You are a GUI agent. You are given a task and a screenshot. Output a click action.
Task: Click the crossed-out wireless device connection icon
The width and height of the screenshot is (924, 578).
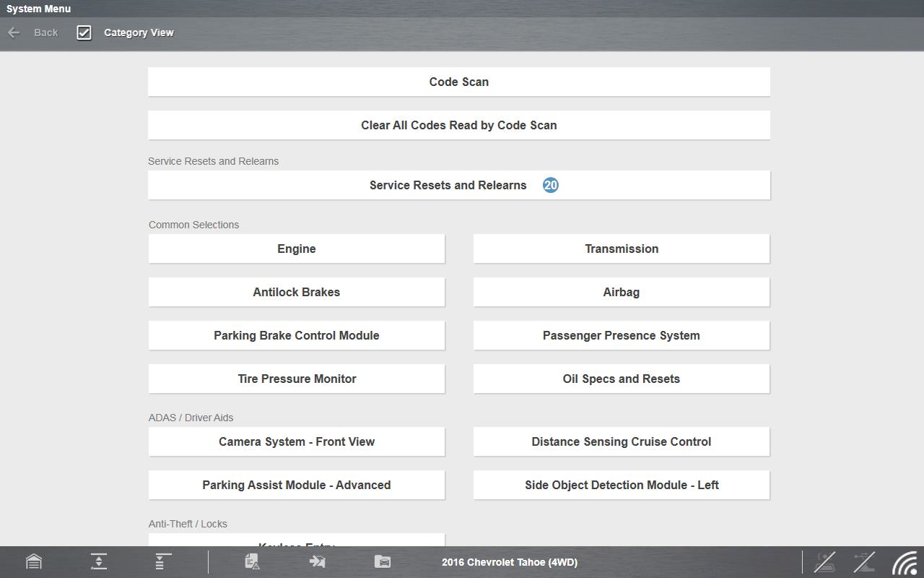coord(824,561)
